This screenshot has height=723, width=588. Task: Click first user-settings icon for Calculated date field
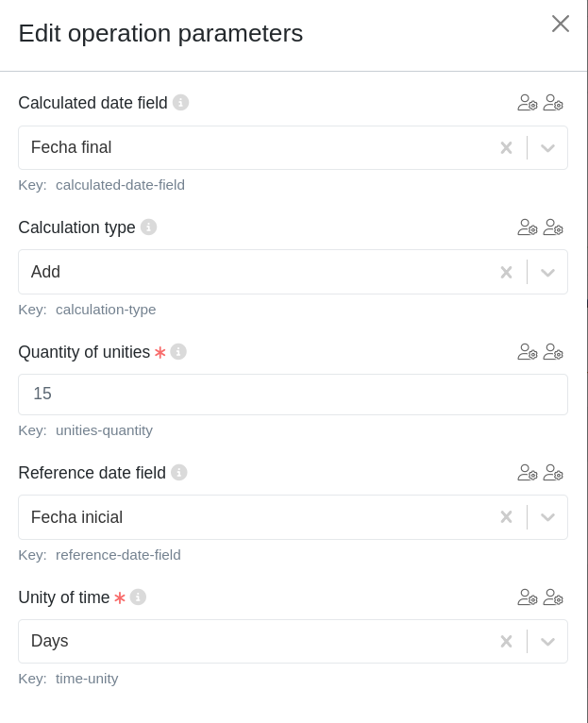pos(528,103)
